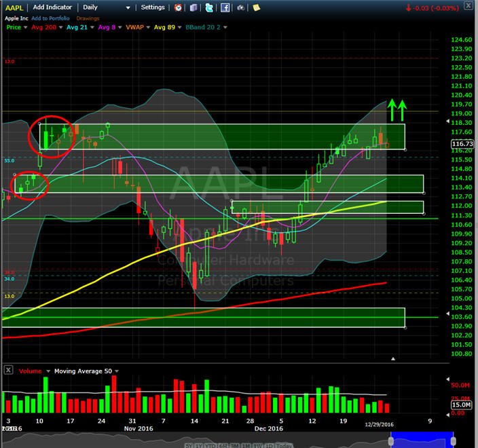Click the stacked pages icon
The image size is (478, 448).
point(194,7)
